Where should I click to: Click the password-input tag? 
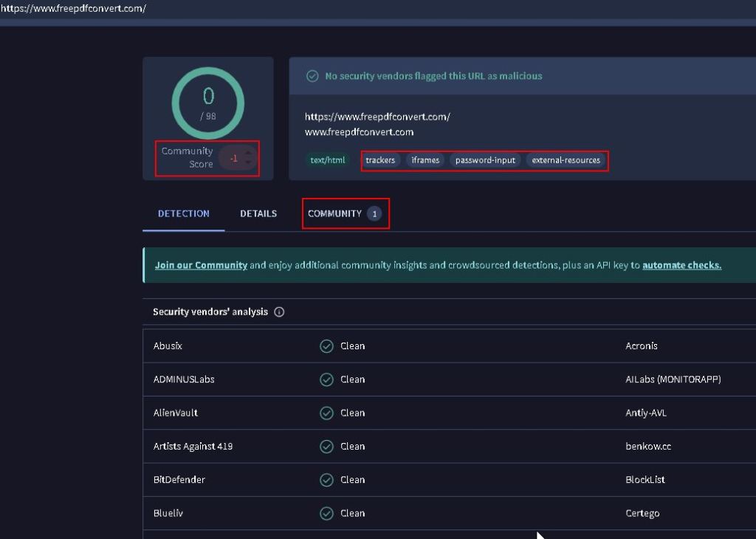pyautogui.click(x=485, y=160)
